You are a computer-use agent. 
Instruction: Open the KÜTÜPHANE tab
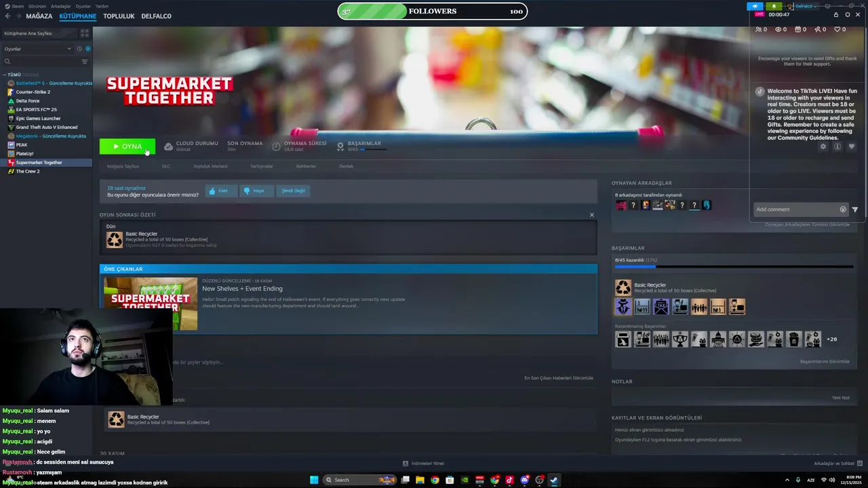[77, 16]
